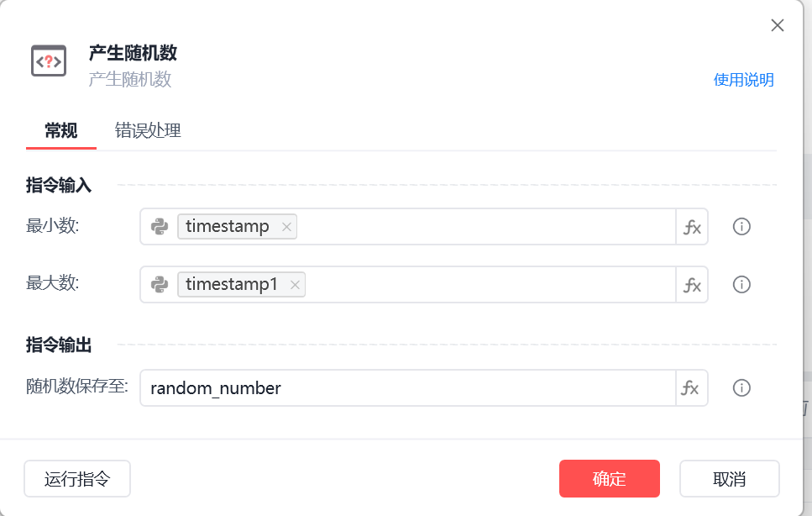The image size is (812, 516).
Task: Click the 取消 button
Action: pos(729,479)
